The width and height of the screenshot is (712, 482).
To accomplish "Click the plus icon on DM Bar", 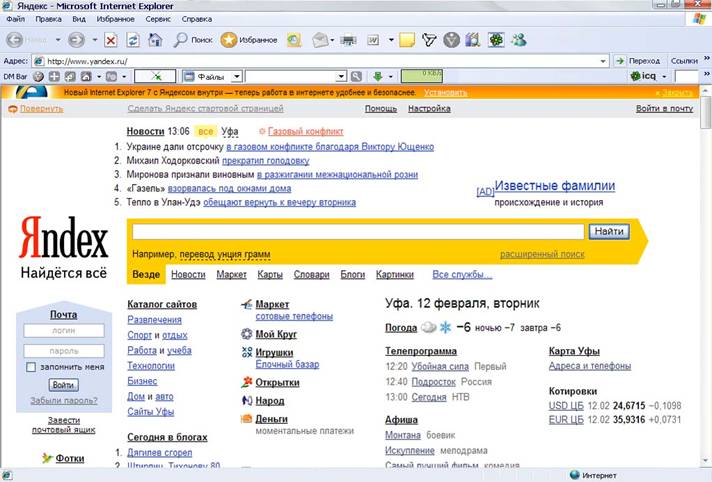I will point(54,76).
